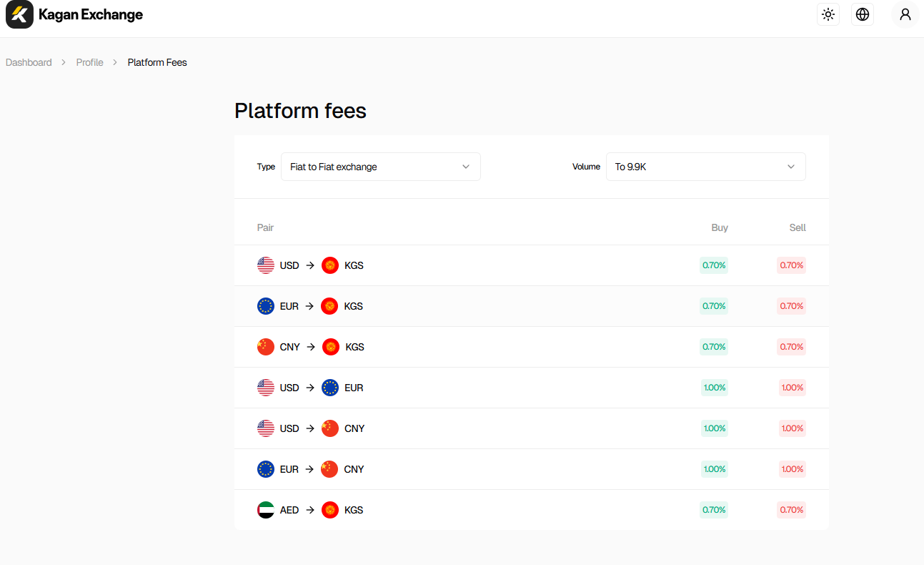924x565 pixels.
Task: Click the Kagan Exchange logo icon
Action: click(x=19, y=15)
